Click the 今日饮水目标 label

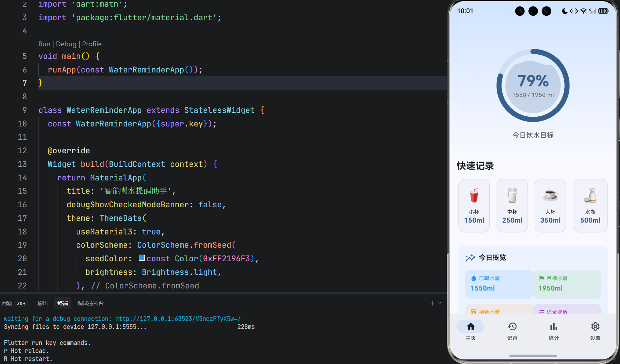tap(533, 135)
